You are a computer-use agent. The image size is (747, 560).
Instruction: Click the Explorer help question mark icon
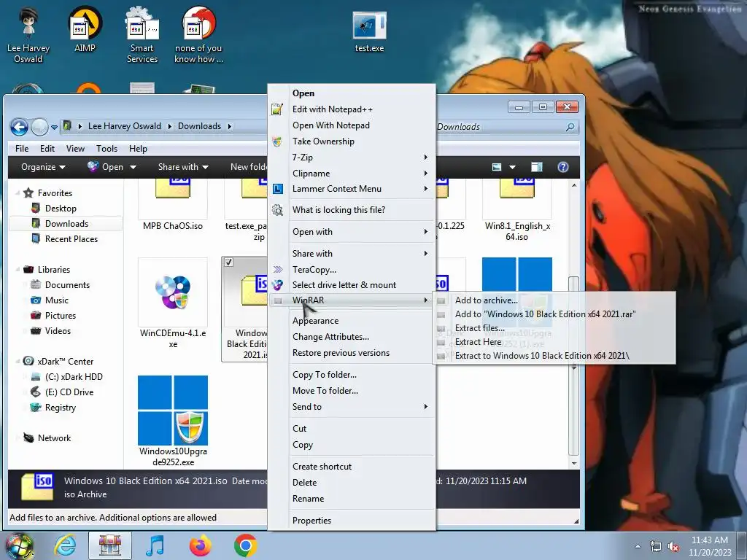[x=562, y=167]
